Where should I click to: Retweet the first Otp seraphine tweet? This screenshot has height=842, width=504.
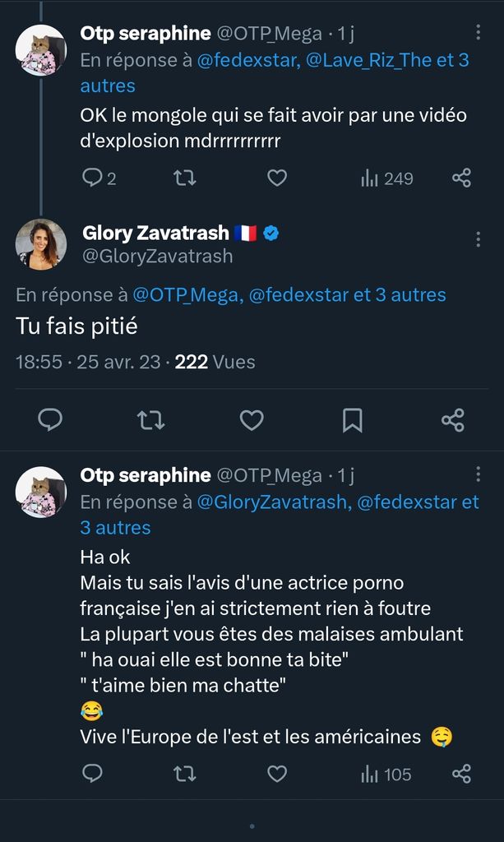point(185,178)
